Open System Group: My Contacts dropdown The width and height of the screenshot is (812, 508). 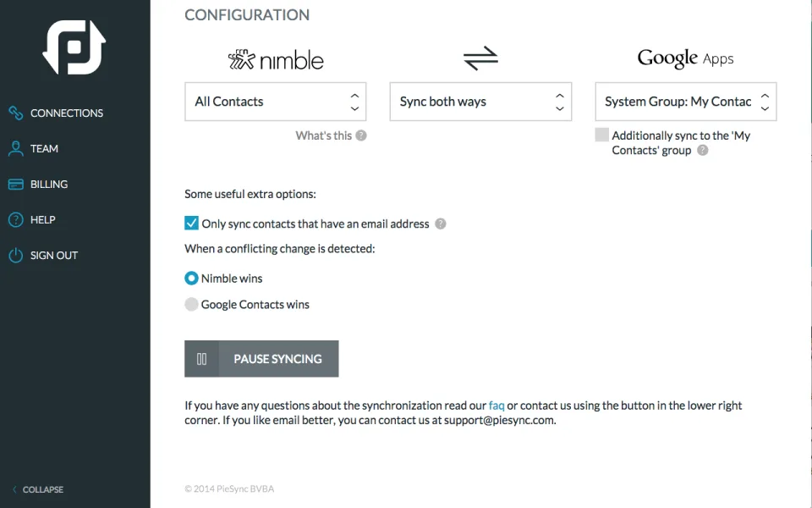coord(686,102)
